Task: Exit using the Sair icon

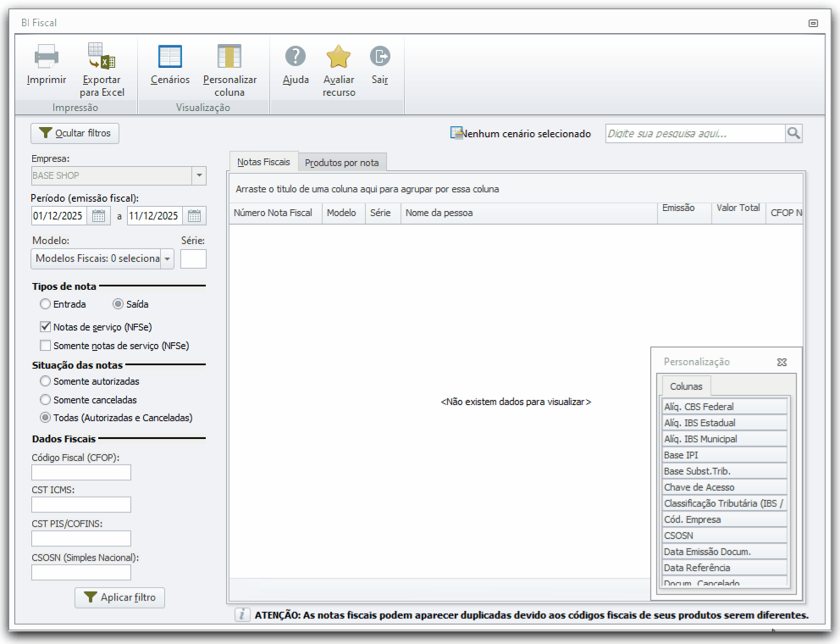Action: [380, 56]
